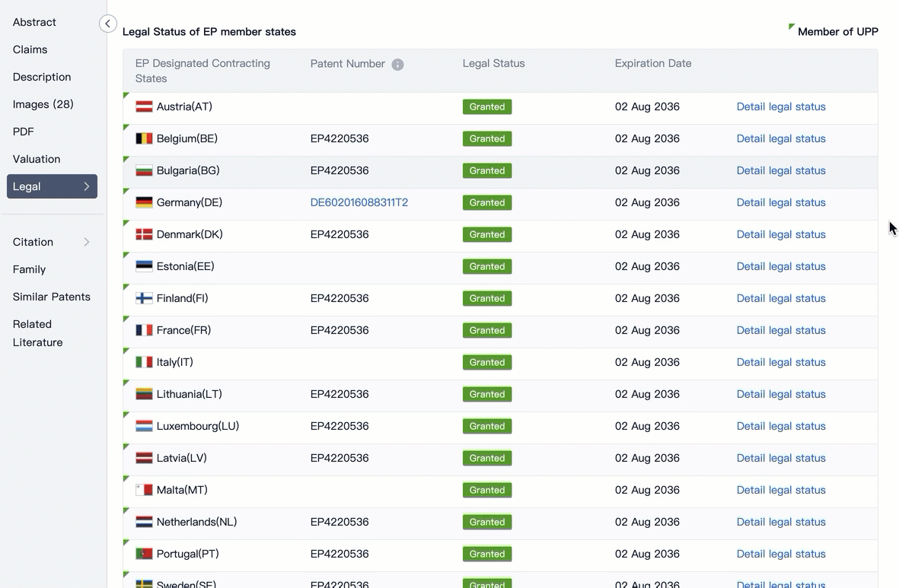Click the green Member of UPP marker
Screen dimensions: 899x588
(792, 27)
